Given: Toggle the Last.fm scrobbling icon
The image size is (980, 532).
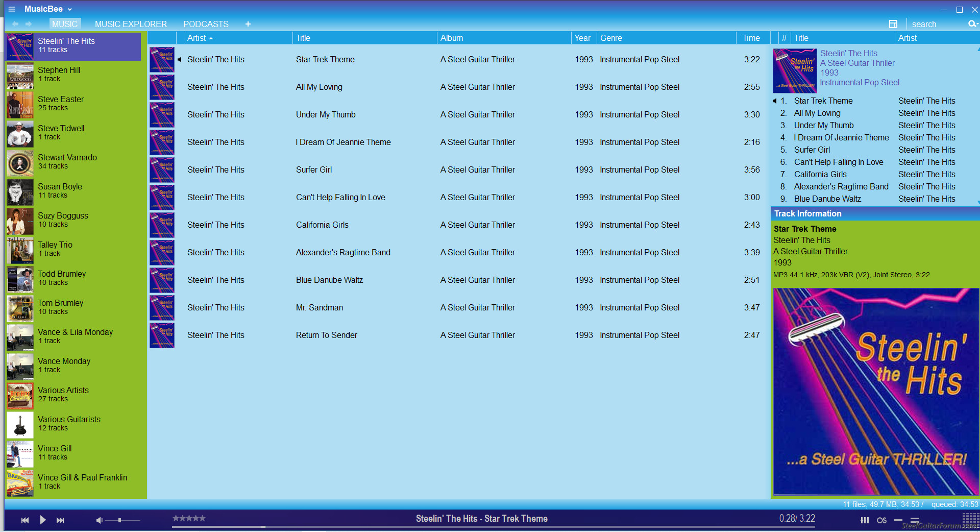Looking at the screenshot, I should (x=881, y=520).
